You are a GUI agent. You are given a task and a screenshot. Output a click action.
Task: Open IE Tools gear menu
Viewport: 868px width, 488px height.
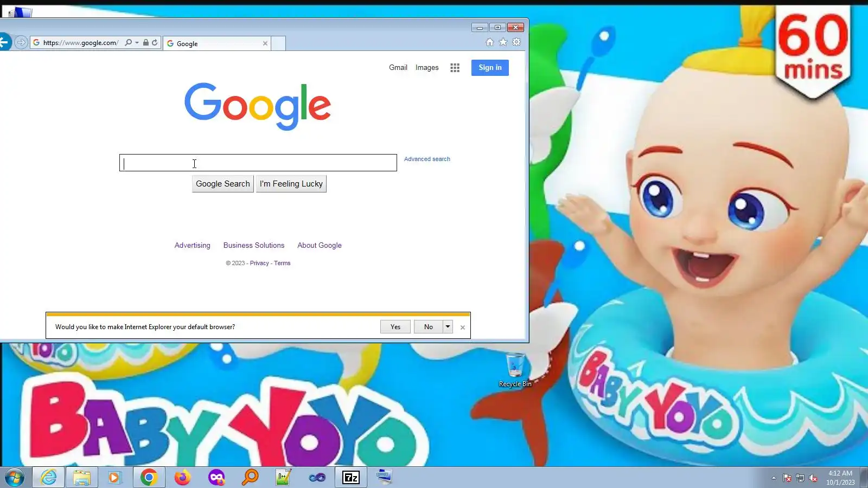[x=516, y=42]
